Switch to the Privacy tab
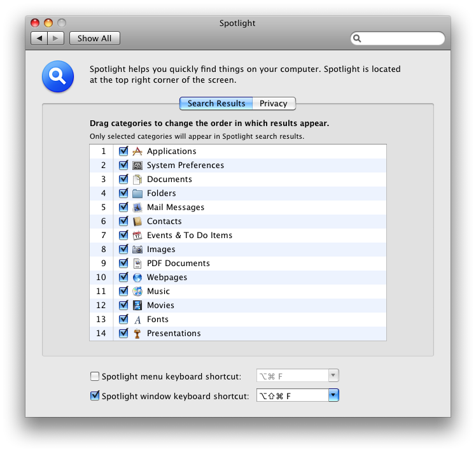This screenshot has height=452, width=476. 274,104
